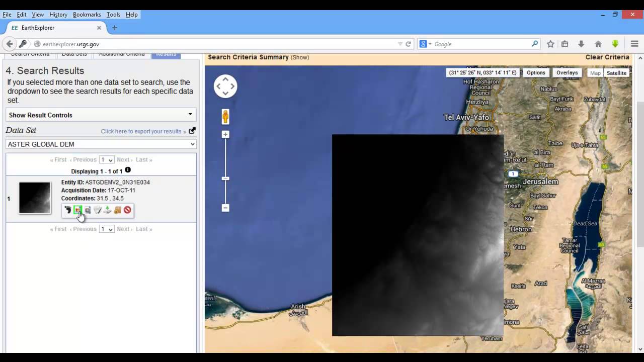Open a new tab with plus button

(x=114, y=28)
